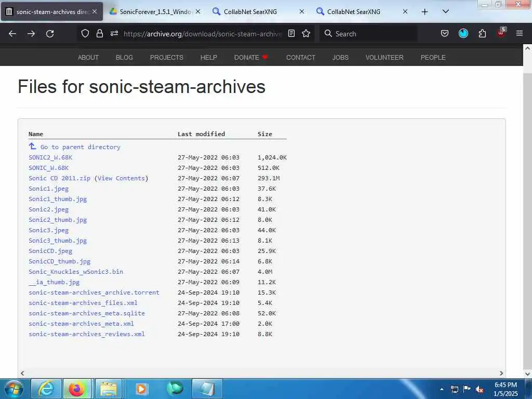Click the site security padlock icon
This screenshot has height=399, width=532.
pyautogui.click(x=99, y=33)
